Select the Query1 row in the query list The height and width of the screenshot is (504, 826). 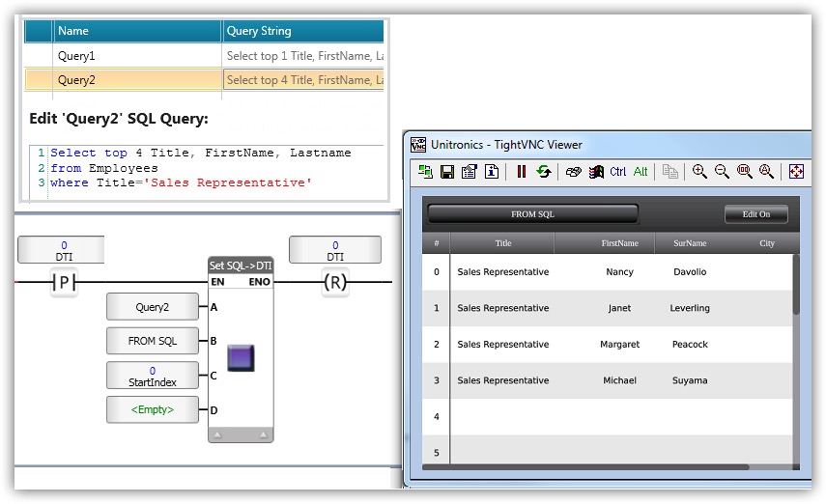tap(137, 56)
